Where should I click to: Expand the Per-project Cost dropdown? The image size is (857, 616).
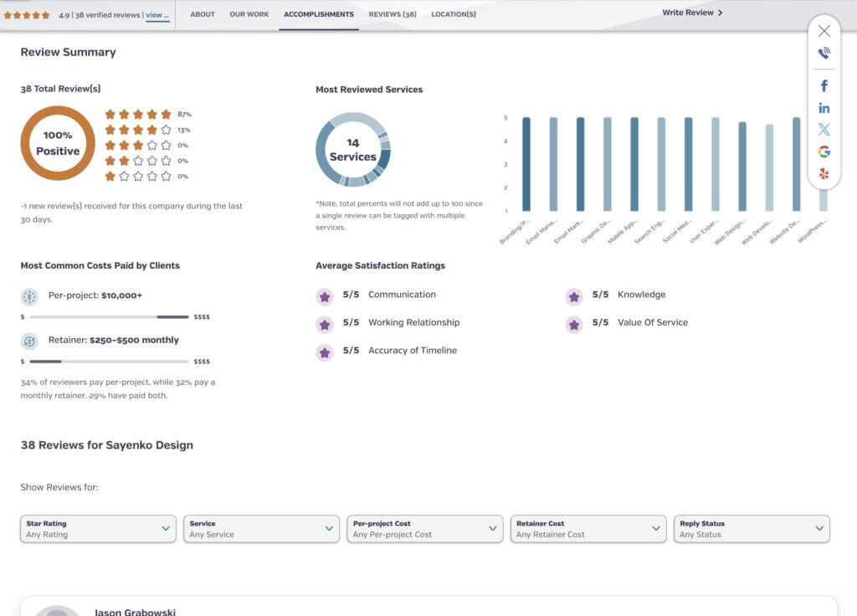pyautogui.click(x=424, y=529)
